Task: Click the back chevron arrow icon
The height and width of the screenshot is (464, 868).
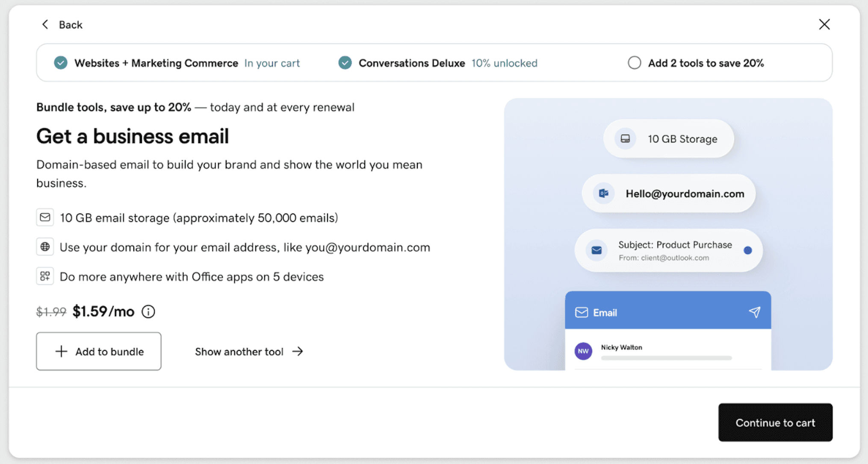Action: point(45,24)
